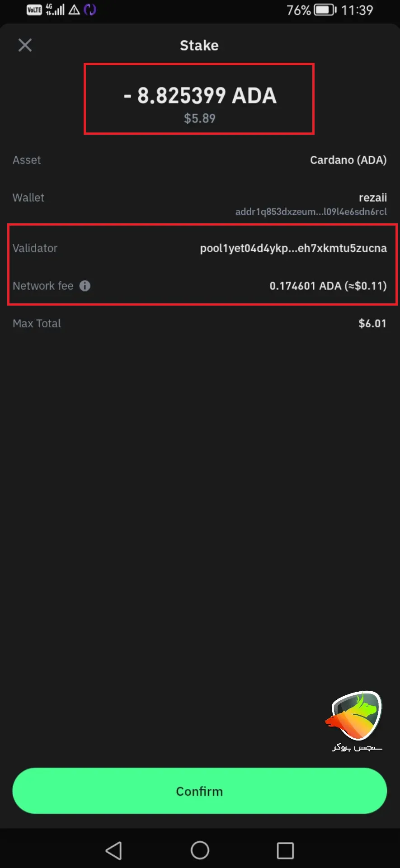Image resolution: width=400 pixels, height=868 pixels.
Task: Tap the 8.825399 ADA stake amount
Action: coord(200,96)
